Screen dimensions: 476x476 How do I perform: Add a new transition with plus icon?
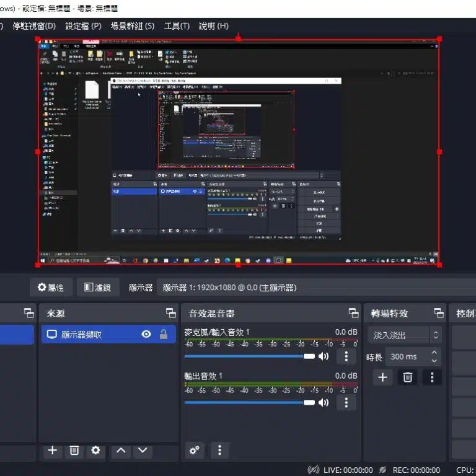coord(382,377)
